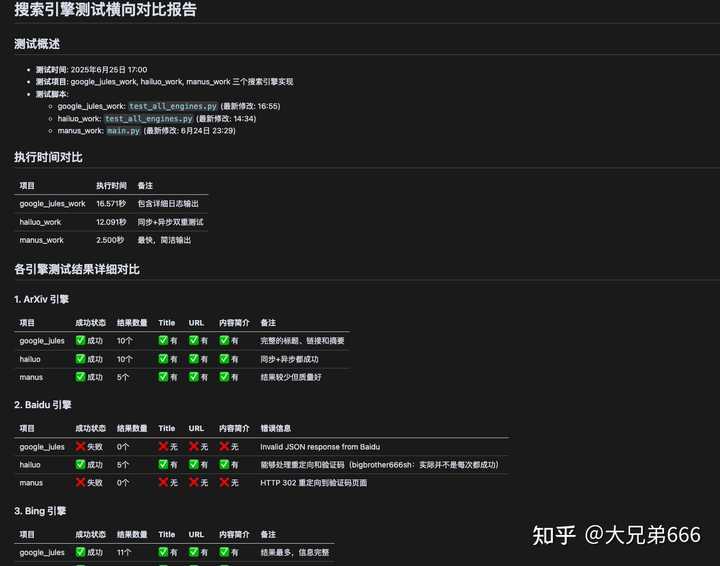The image size is (720, 566).
Task: Click the Title check icon in ArXiv hailuo row
Action: click(163, 359)
